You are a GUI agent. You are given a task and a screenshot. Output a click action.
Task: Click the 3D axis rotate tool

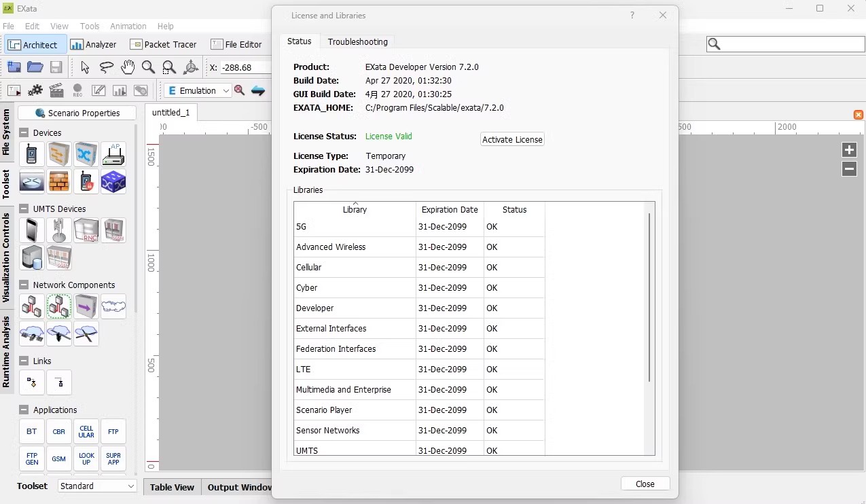click(x=192, y=67)
